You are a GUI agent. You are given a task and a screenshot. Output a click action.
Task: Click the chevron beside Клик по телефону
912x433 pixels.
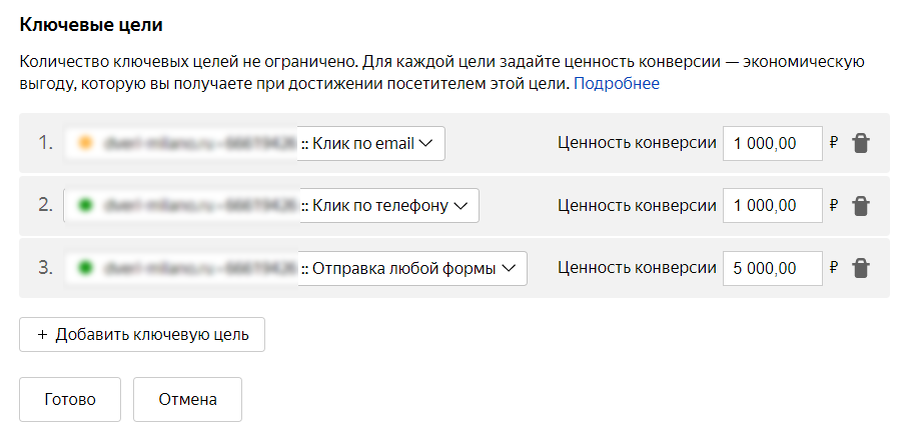coord(461,206)
